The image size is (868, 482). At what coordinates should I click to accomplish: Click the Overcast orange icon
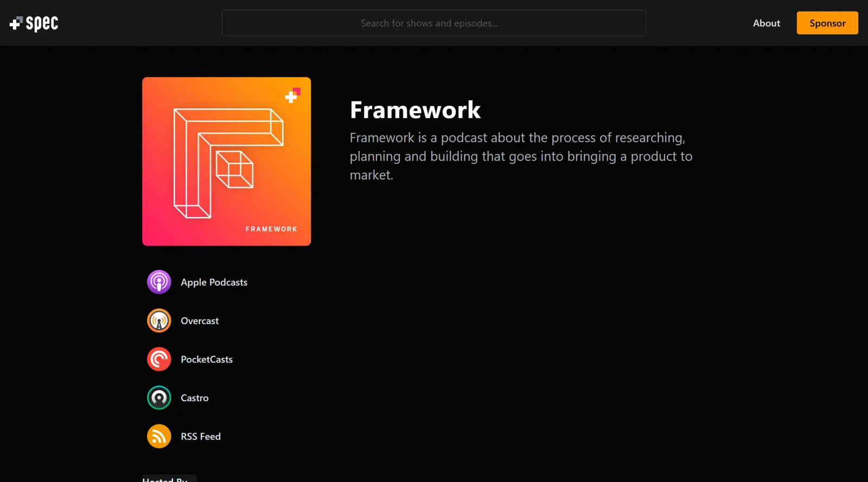click(x=159, y=320)
